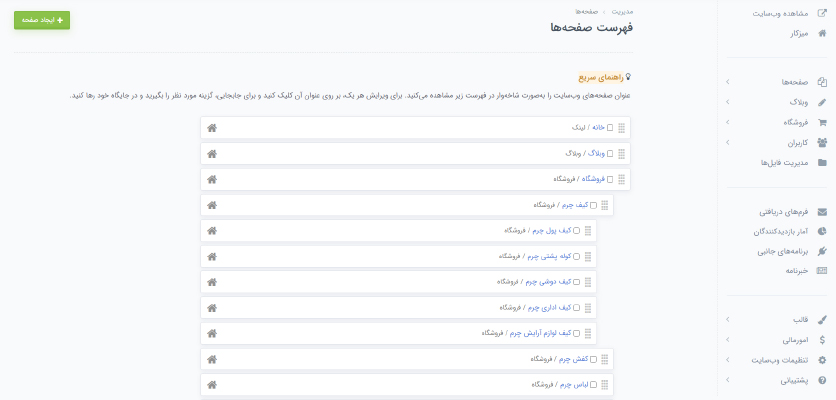Viewport: 836px width, 400px height.
Task: Enable the کیف اداری چرم checkbox
Action: (576, 308)
